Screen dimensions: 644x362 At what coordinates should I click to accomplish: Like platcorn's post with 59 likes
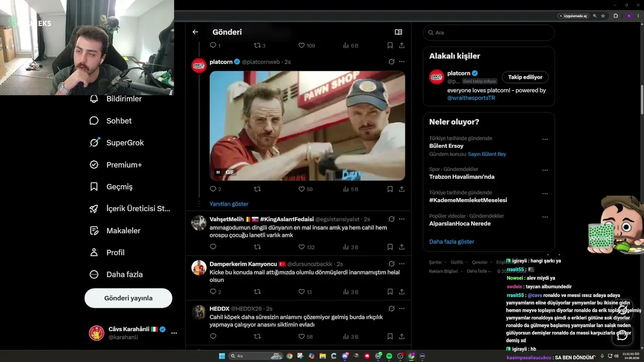click(306, 190)
